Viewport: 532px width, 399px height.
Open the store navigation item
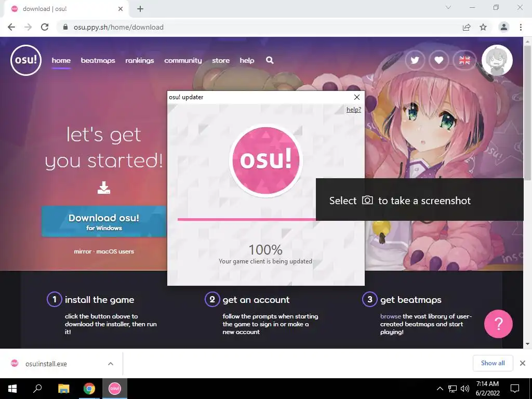221,60
